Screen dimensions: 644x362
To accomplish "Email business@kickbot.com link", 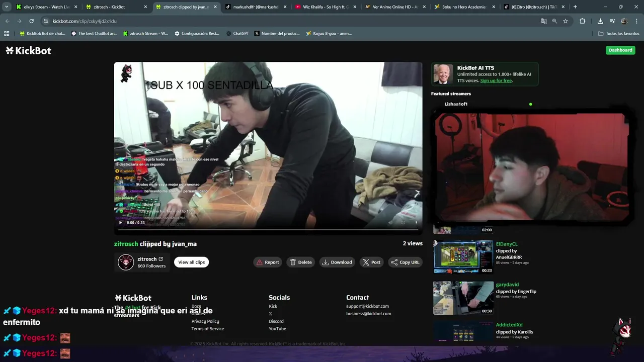I will pos(368,314).
